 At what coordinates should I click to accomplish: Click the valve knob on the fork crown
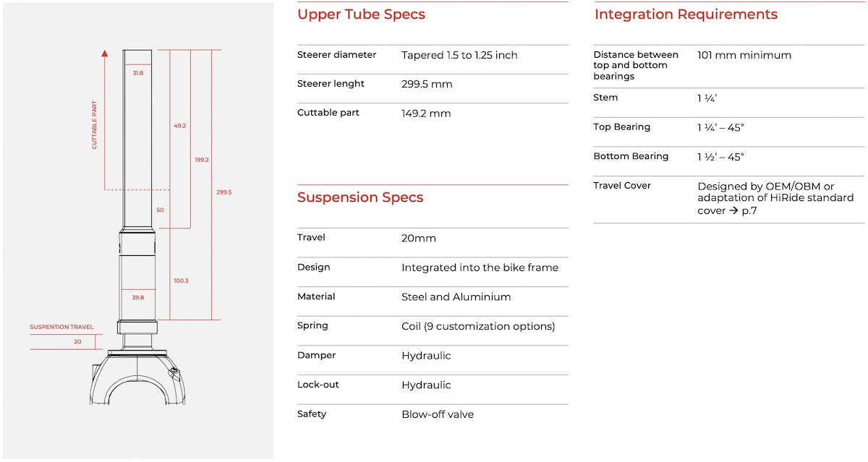pyautogui.click(x=173, y=373)
